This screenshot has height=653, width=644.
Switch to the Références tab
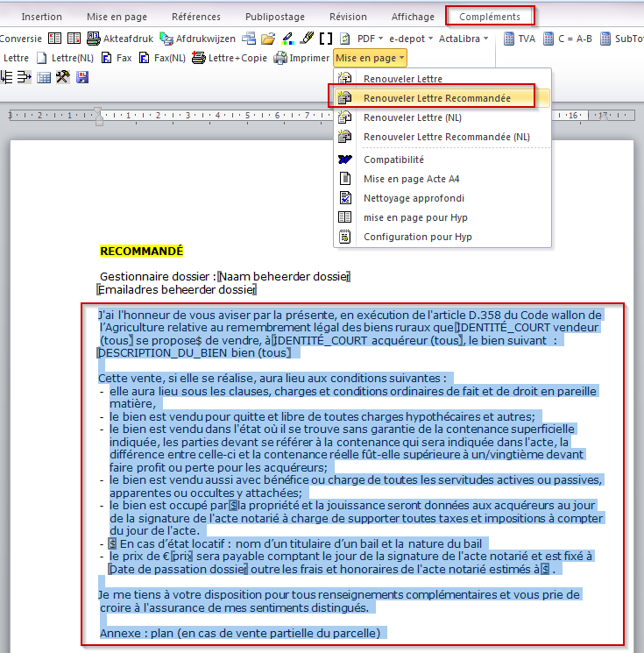pos(196,17)
